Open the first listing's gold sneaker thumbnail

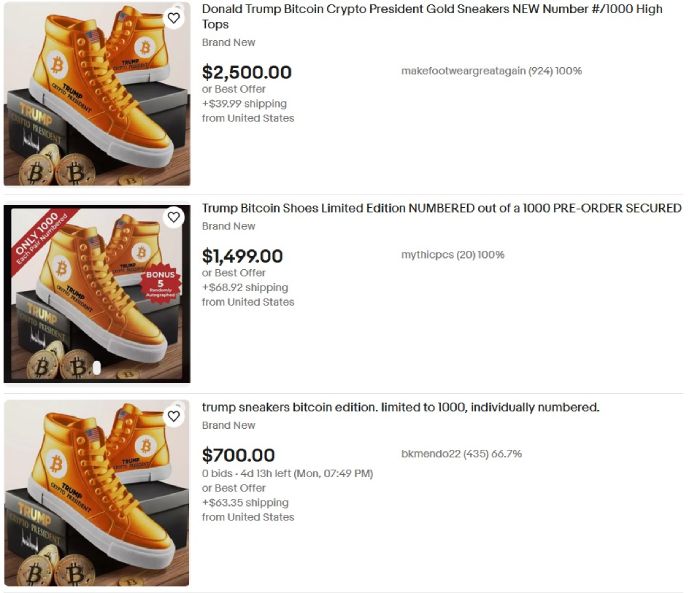pyautogui.click(x=96, y=94)
